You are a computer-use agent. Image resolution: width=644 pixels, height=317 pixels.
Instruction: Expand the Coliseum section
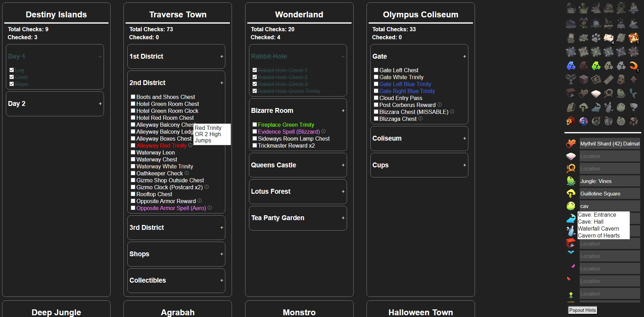464,138
